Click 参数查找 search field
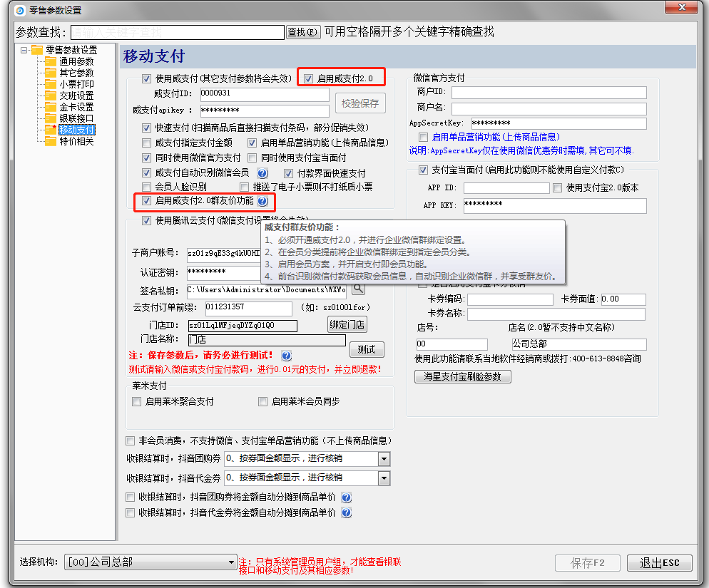The image size is (709, 588). point(177,32)
